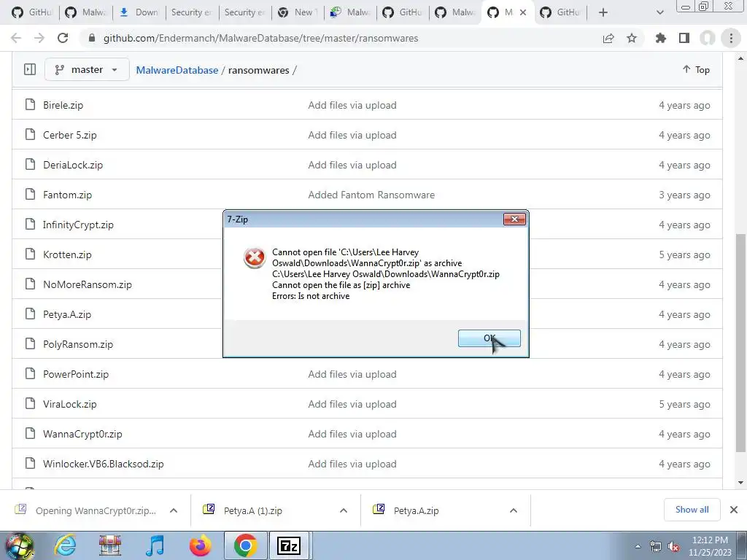
Task: Expand options for Opening WannaCrypt0r.zip download
Action: pos(174,510)
